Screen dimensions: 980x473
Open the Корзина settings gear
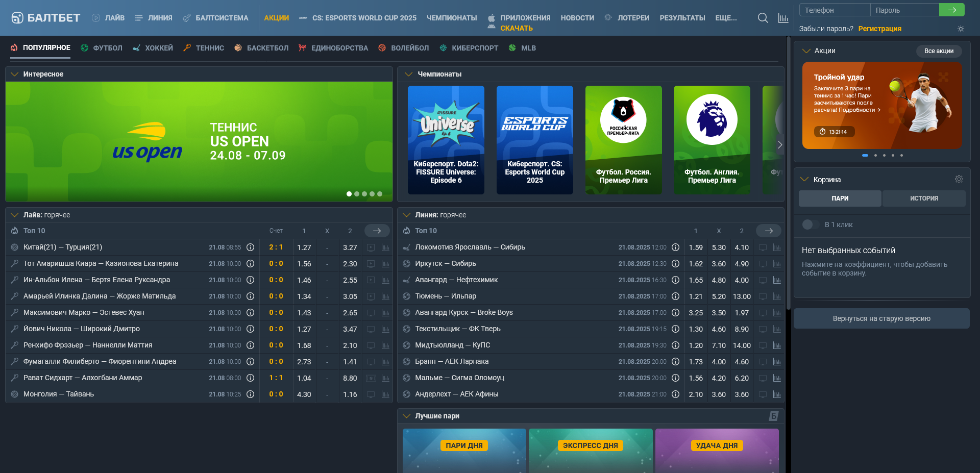coord(959,179)
